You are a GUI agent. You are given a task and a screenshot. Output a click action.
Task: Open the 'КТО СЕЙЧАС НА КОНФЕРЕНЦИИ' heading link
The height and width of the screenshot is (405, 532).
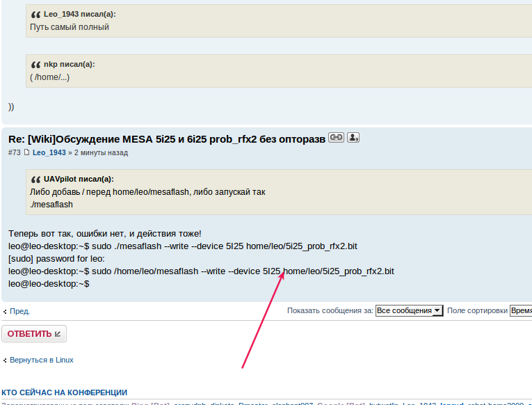click(64, 392)
